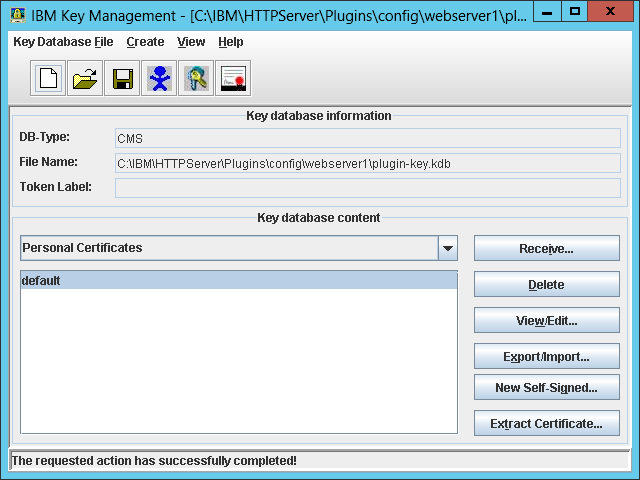The width and height of the screenshot is (640, 480).
Task: Click the File Name text field
Action: click(367, 163)
